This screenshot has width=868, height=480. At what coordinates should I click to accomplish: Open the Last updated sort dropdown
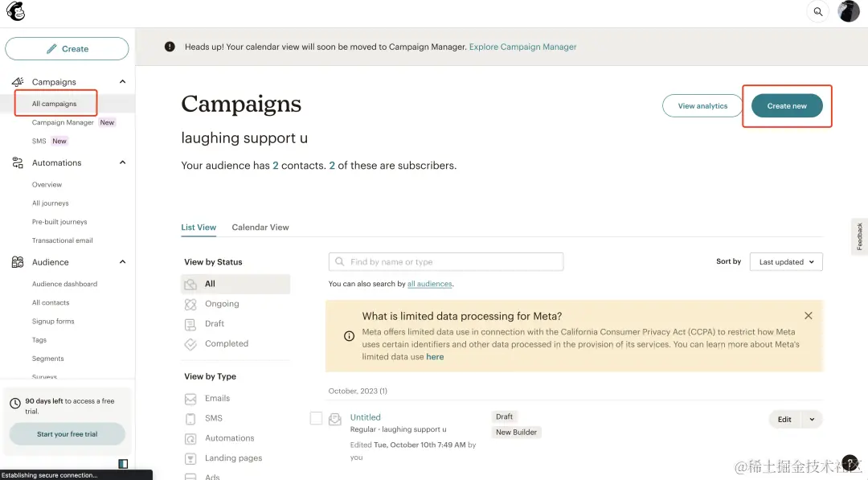[x=786, y=262]
